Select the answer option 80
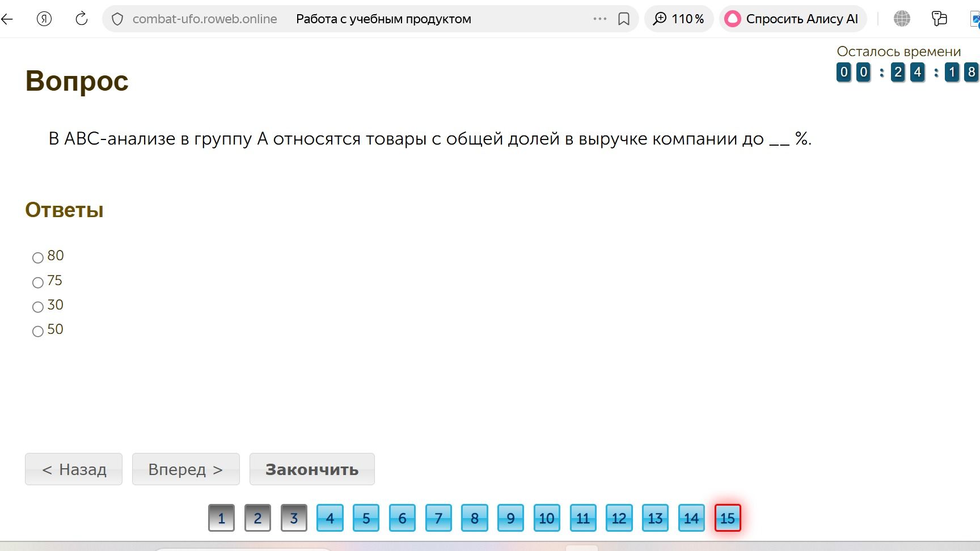The height and width of the screenshot is (551, 980). pyautogui.click(x=38, y=258)
